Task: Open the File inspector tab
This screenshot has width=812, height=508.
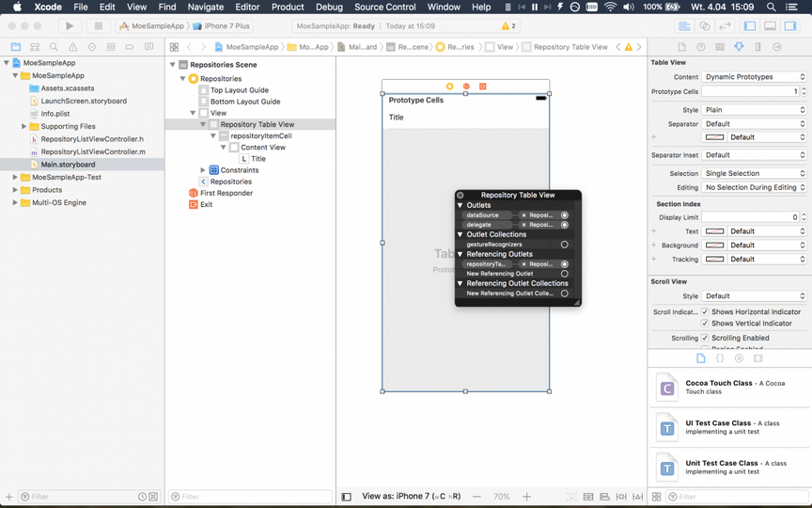Action: coord(682,47)
